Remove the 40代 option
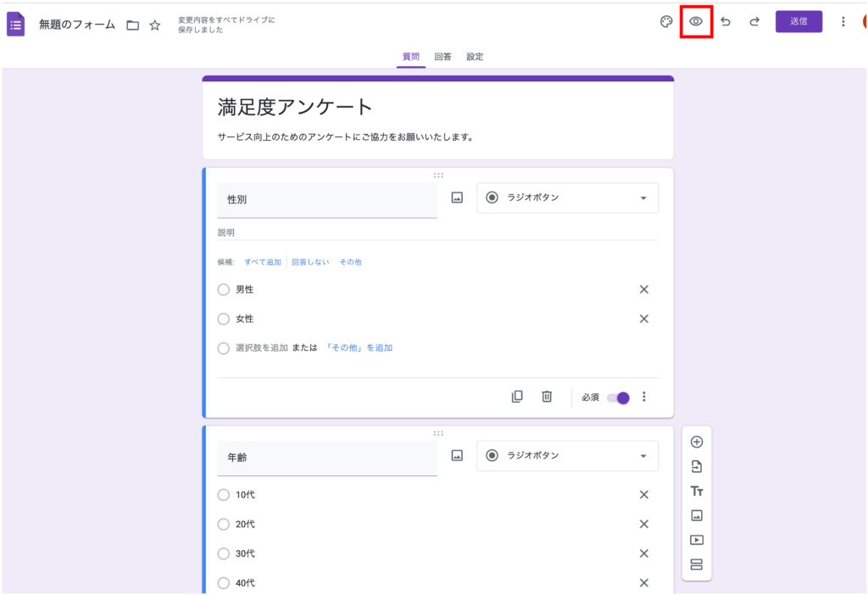The image size is (868, 595). click(644, 583)
